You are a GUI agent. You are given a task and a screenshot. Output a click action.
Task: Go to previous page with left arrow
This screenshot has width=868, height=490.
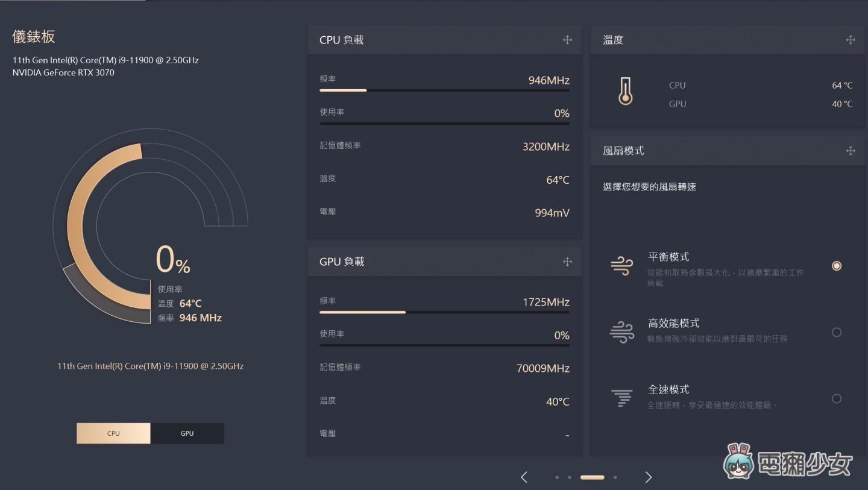tap(523, 477)
